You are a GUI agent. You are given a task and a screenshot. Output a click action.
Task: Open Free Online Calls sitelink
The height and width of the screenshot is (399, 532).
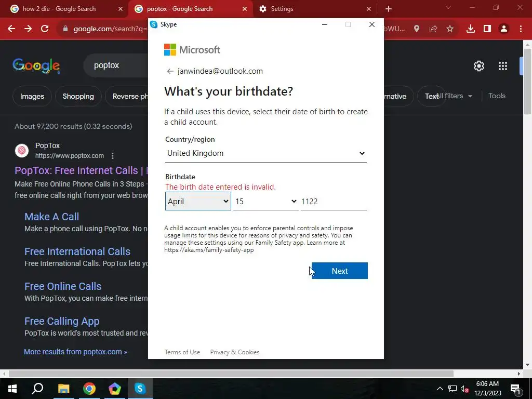(63, 286)
